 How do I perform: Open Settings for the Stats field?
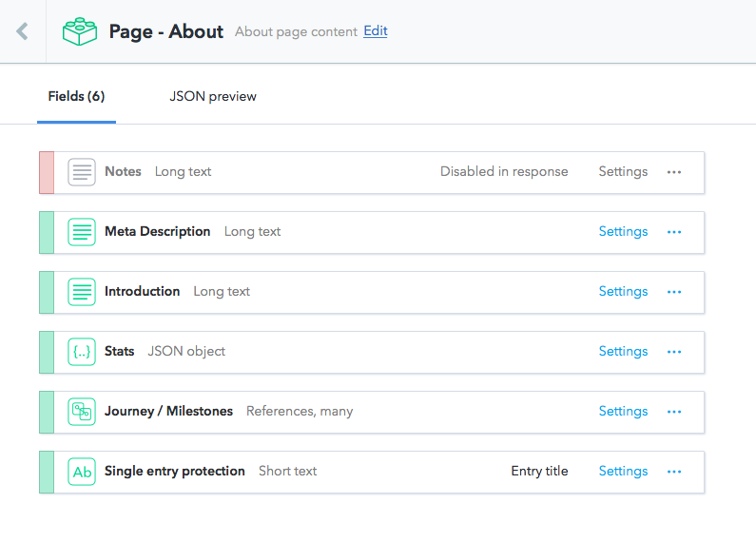(623, 351)
